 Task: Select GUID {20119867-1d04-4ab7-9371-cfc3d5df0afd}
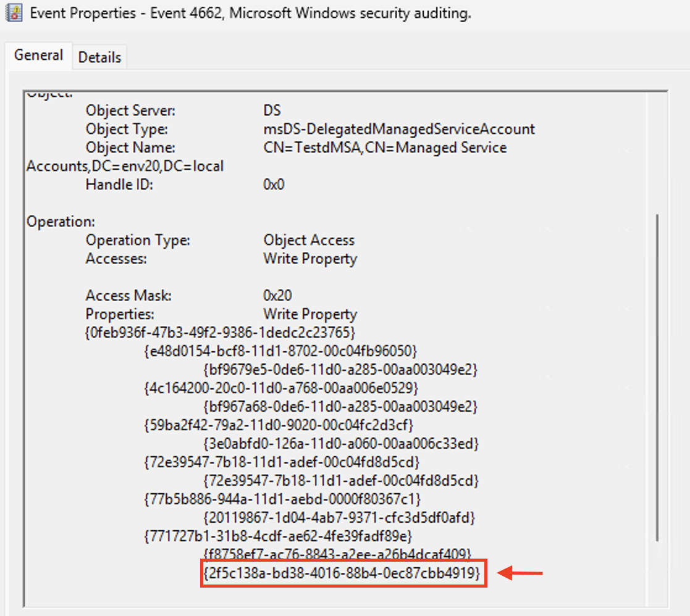(x=339, y=517)
